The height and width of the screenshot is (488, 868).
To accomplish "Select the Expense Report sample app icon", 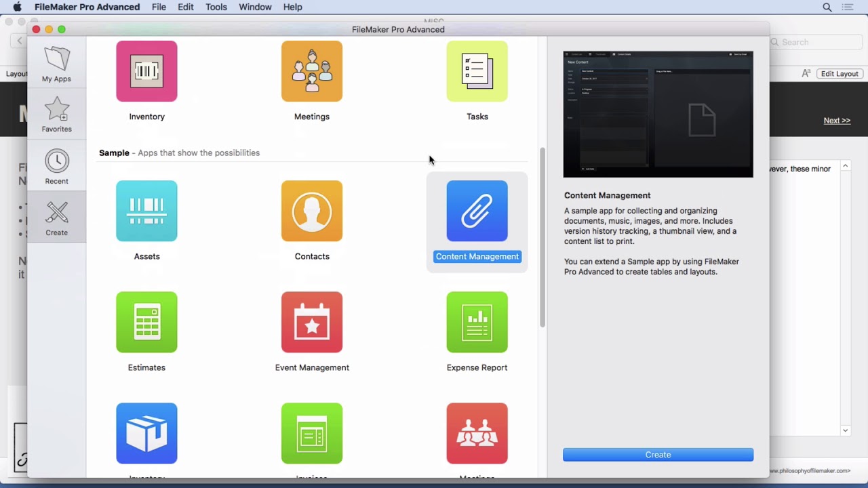I will [x=477, y=322].
